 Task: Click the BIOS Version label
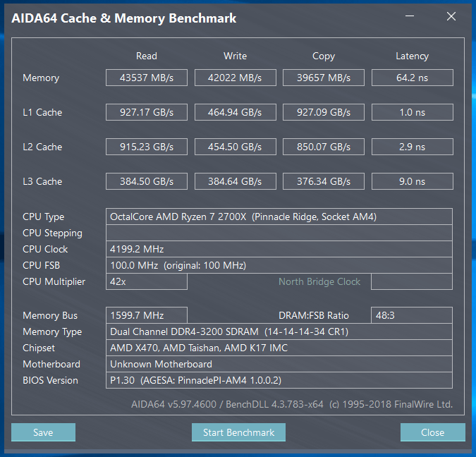tap(50, 380)
